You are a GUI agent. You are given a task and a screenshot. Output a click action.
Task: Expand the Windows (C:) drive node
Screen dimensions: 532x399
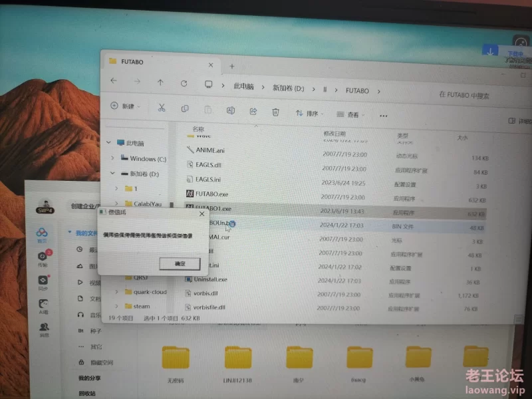coord(112,158)
